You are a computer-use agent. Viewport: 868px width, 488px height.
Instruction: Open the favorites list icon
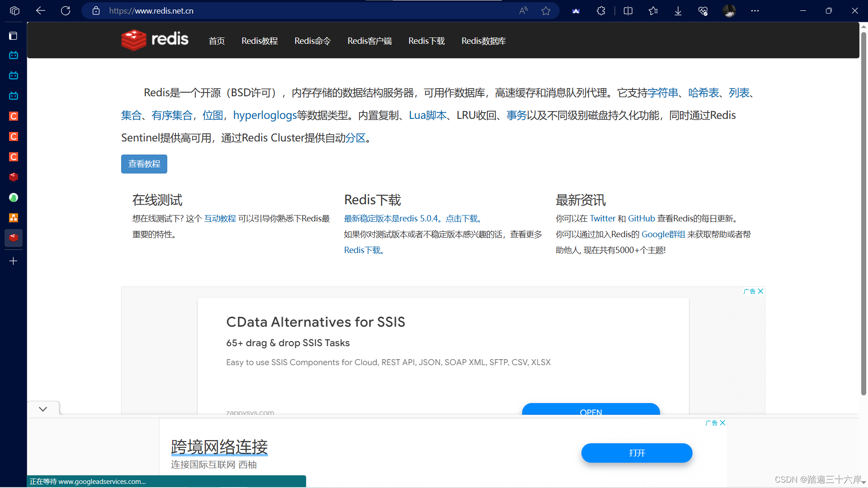[653, 11]
